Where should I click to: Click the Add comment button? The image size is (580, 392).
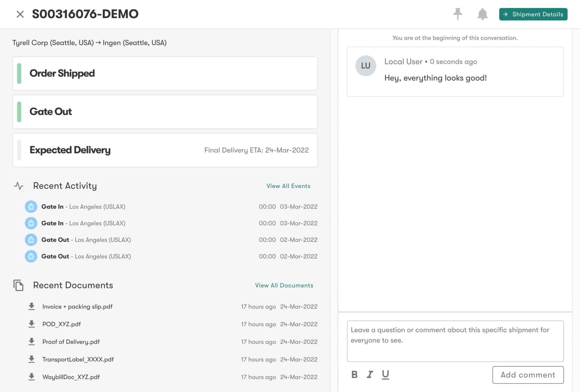528,375
